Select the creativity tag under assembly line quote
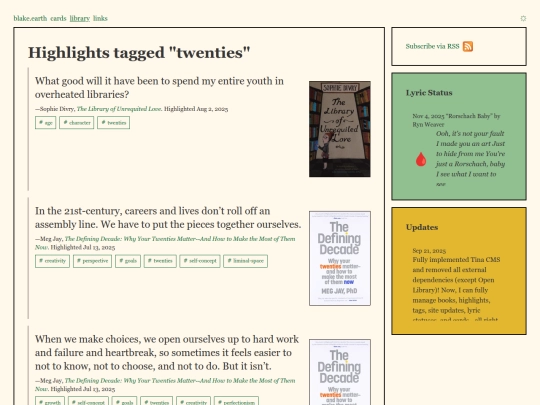Viewport: 540px width, 405px height. point(52,261)
